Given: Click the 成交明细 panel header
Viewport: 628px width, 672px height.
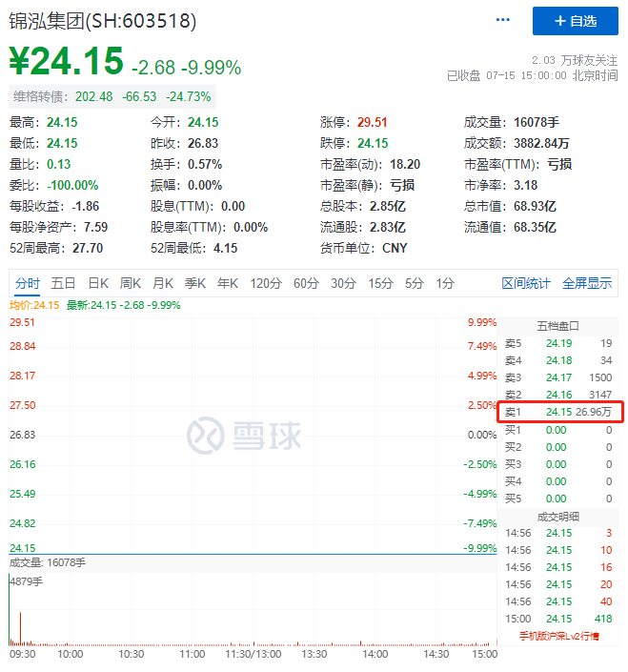Looking at the screenshot, I should pos(557,517).
